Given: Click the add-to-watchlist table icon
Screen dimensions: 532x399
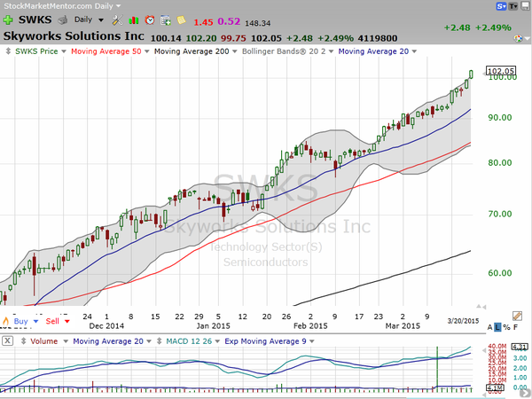Looking at the screenshot, I should coord(166,20).
